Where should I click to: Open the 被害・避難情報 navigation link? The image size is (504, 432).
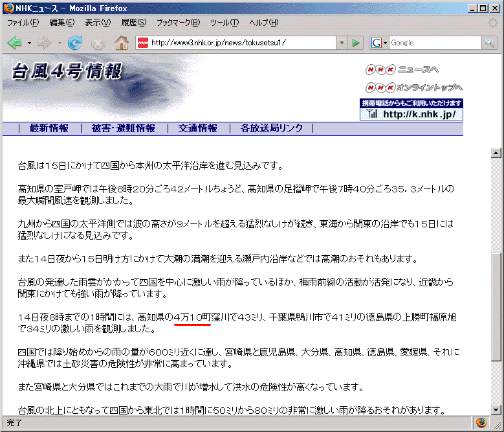point(124,128)
